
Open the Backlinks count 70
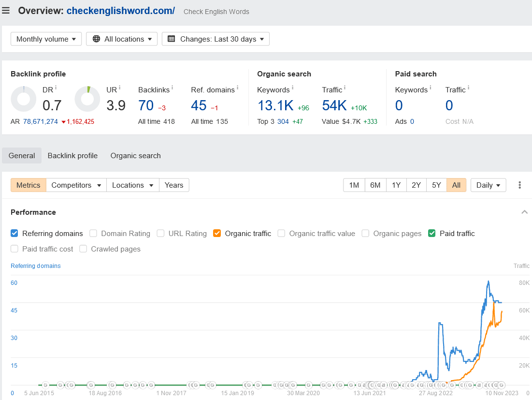click(146, 105)
